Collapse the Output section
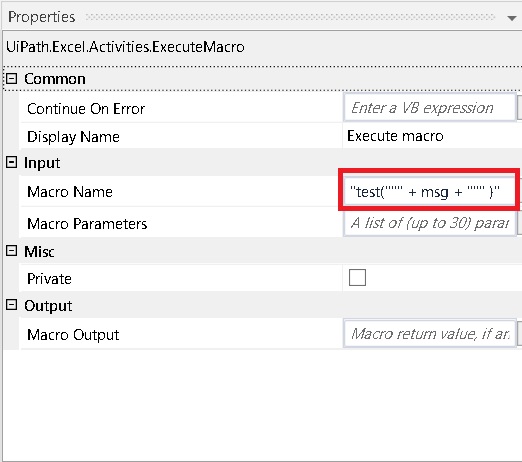This screenshot has width=522, height=462. [x=12, y=305]
